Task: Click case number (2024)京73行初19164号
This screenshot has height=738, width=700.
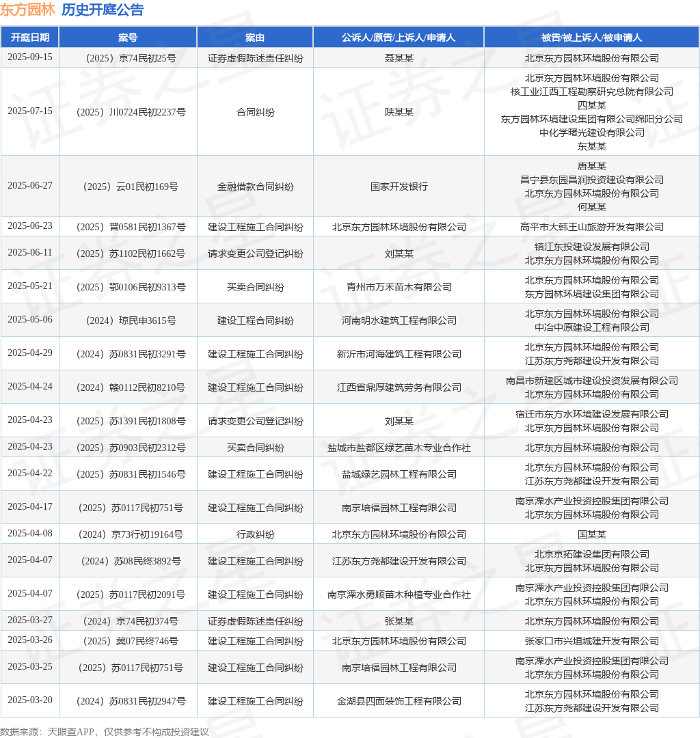Action: tap(131, 534)
